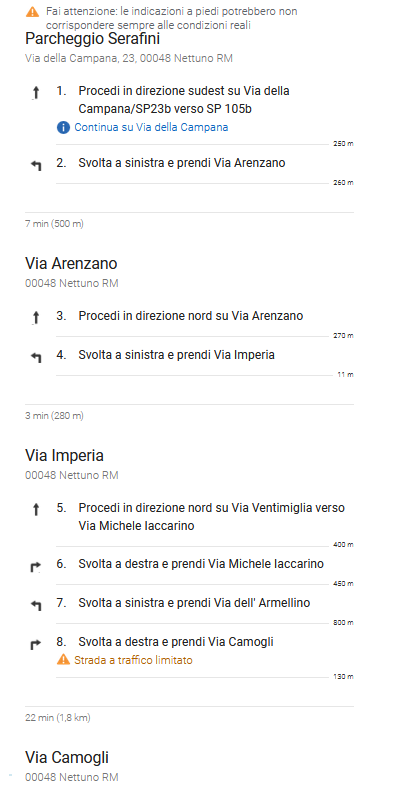Viewport: 414px width, 802px height.
Task: Click the limited traffic warning icon
Action: click(63, 660)
